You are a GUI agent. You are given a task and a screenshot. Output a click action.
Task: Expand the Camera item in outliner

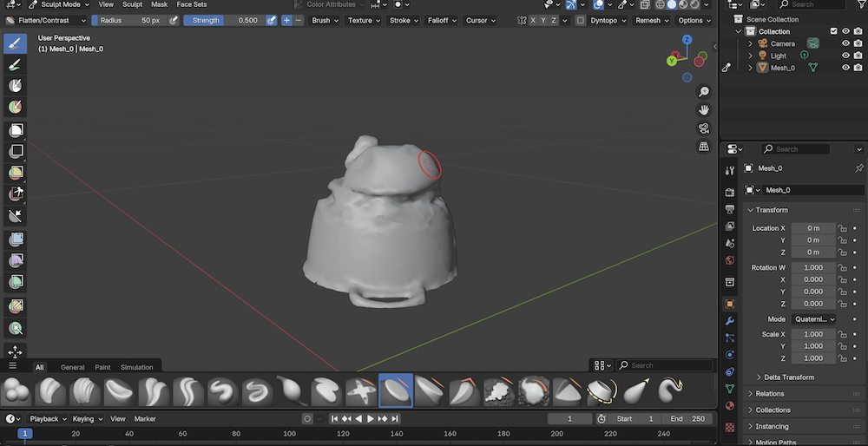(x=751, y=43)
